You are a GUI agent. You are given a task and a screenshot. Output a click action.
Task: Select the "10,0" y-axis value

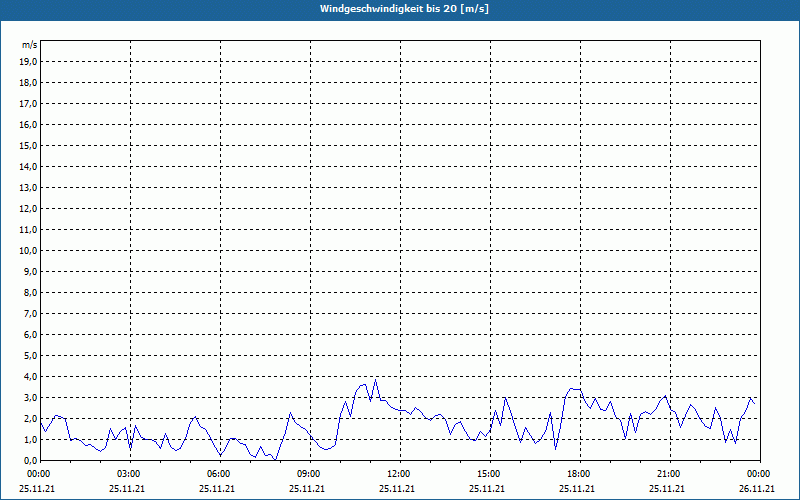(28, 251)
